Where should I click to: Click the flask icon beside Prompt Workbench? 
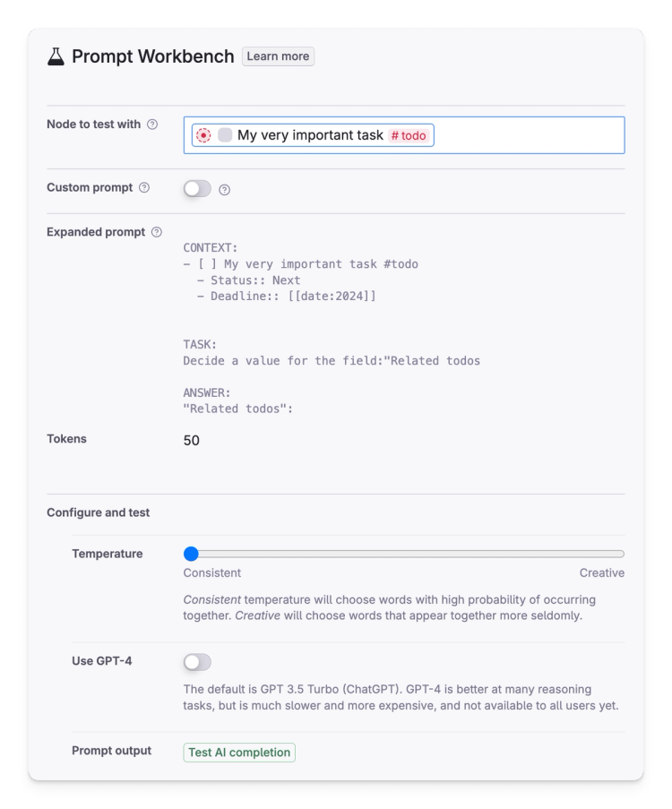click(x=56, y=56)
